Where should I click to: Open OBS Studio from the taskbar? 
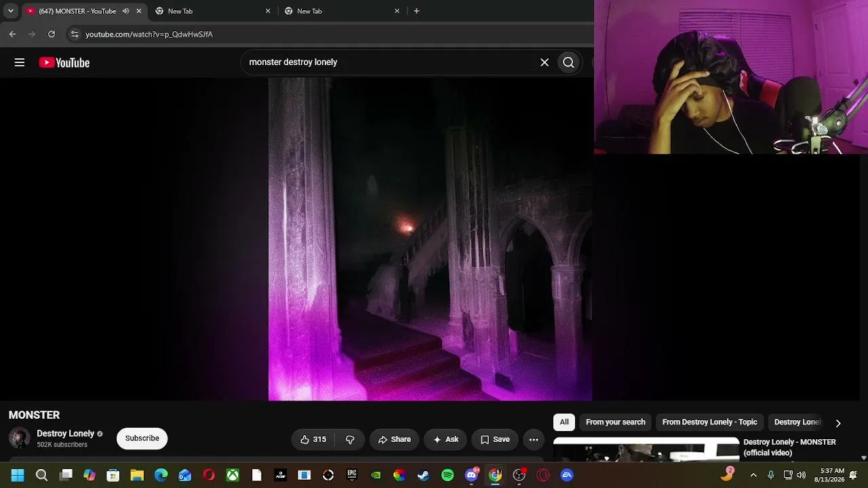tap(519, 475)
